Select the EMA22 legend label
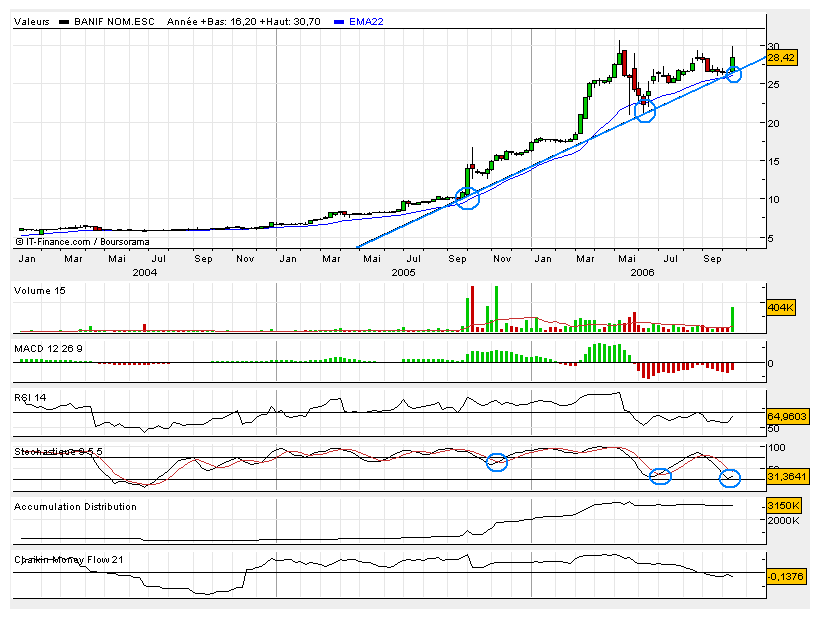The image size is (827, 617). tap(366, 22)
